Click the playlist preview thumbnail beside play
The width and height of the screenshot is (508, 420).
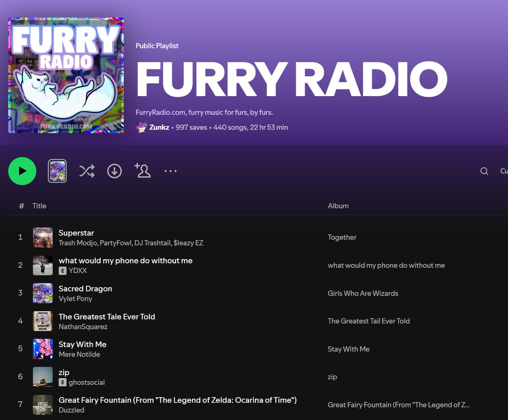[57, 171]
